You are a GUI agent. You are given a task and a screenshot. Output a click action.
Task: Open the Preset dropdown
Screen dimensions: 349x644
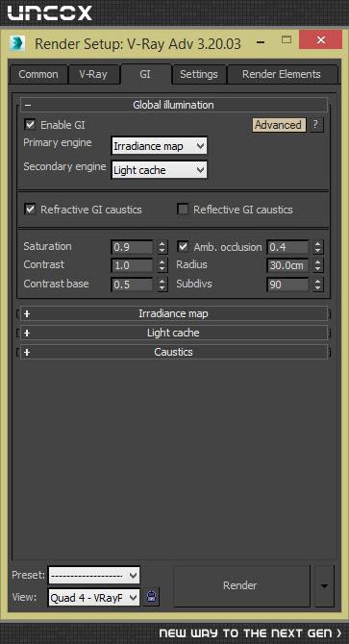click(x=94, y=576)
